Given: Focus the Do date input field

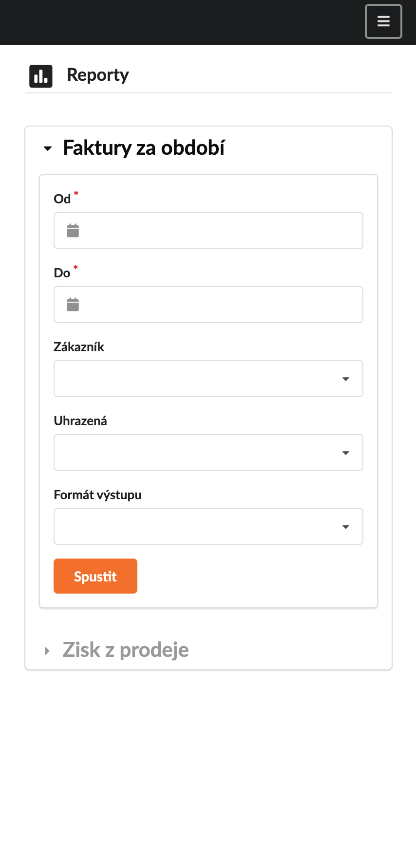Looking at the screenshot, I should pyautogui.click(x=208, y=305).
